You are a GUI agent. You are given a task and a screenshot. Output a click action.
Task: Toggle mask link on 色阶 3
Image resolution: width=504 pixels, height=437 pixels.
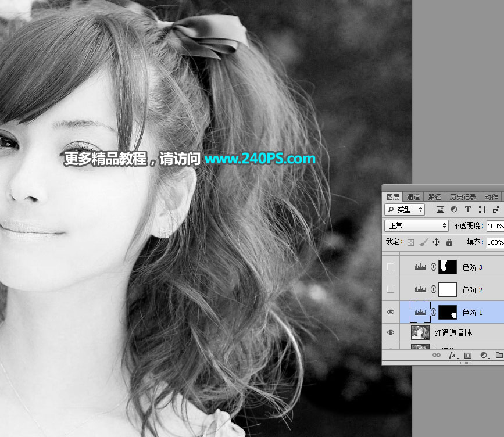click(434, 267)
